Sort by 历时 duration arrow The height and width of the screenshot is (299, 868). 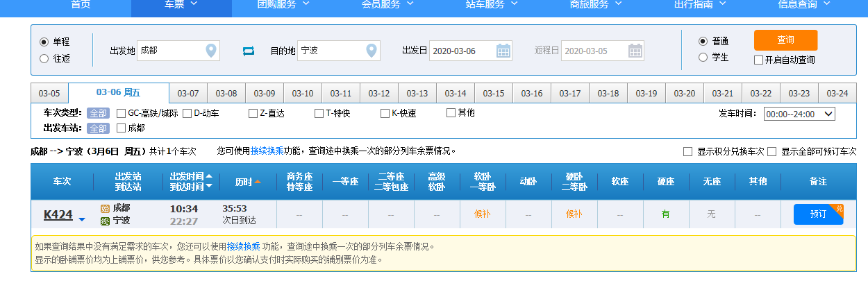(x=258, y=182)
